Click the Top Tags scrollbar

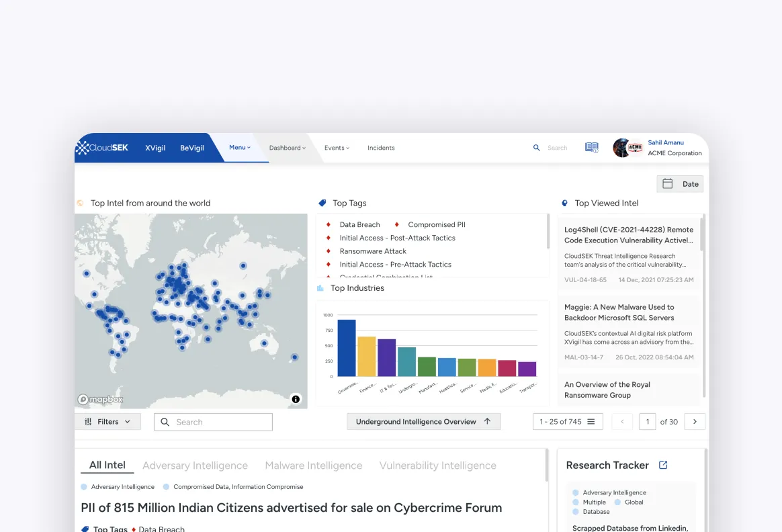548,231
